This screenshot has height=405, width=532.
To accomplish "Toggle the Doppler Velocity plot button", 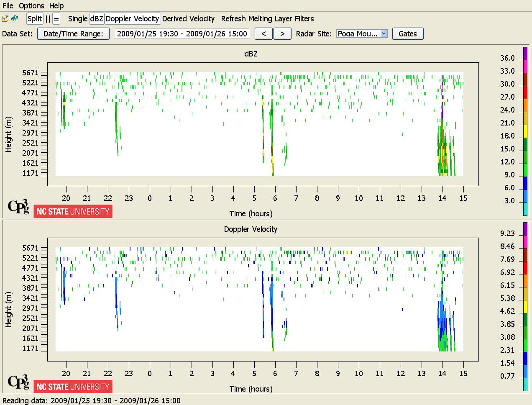I will coord(132,19).
